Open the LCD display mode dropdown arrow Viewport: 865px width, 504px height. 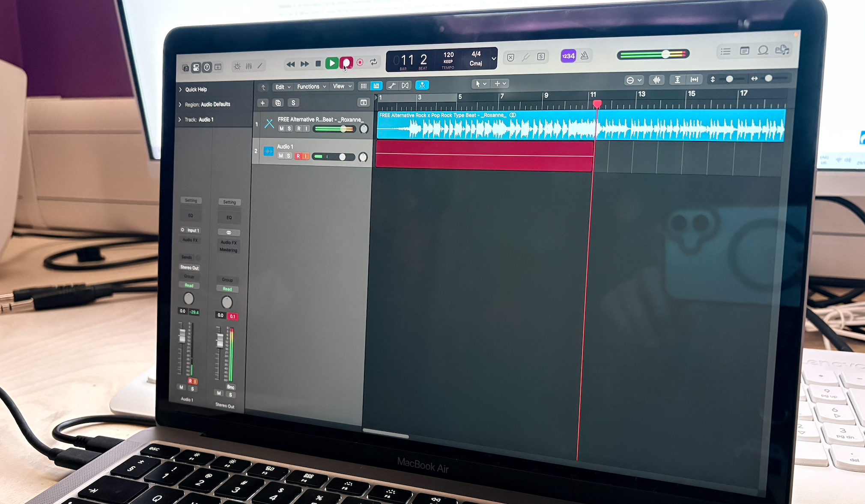pos(494,59)
